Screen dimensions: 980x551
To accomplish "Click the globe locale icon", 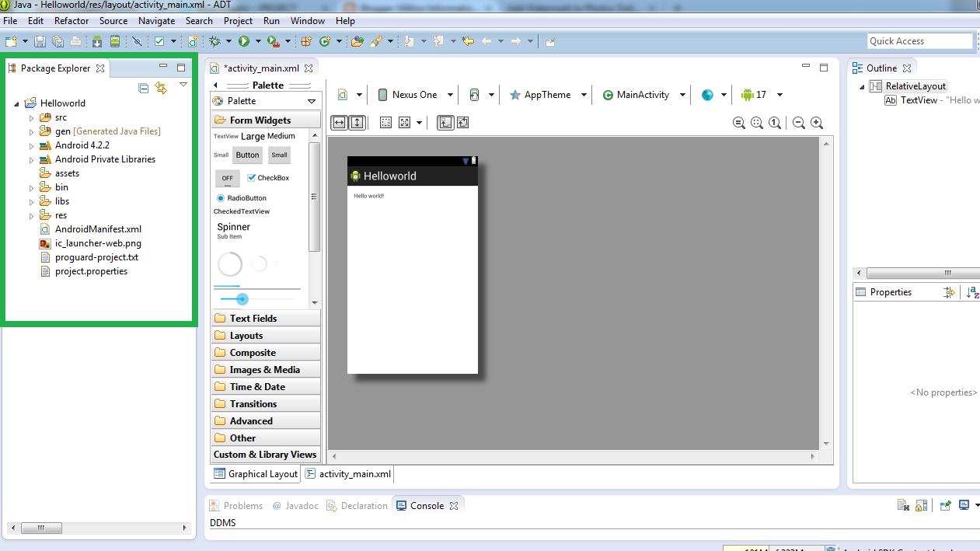I will [x=707, y=95].
